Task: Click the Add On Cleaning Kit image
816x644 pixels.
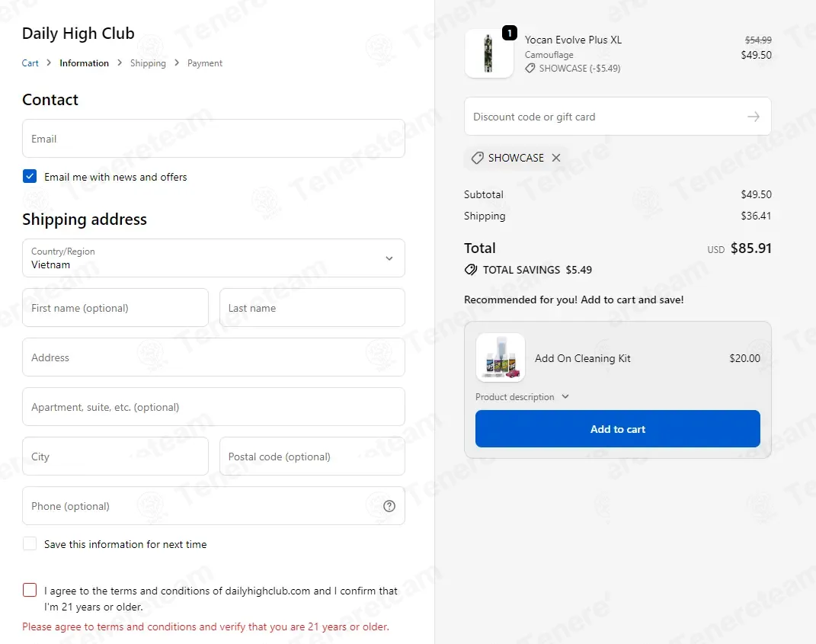Action: [x=500, y=357]
